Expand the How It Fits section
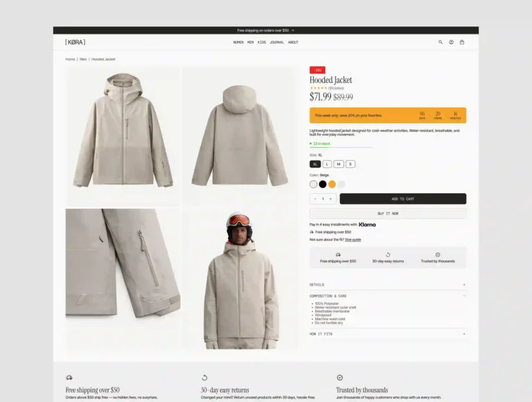This screenshot has width=532, height=402. point(387,334)
